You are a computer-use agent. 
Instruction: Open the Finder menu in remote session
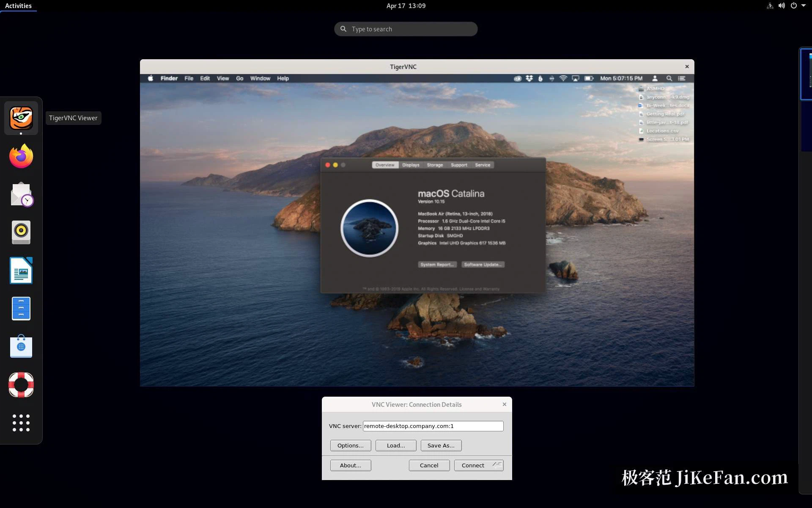coord(169,78)
